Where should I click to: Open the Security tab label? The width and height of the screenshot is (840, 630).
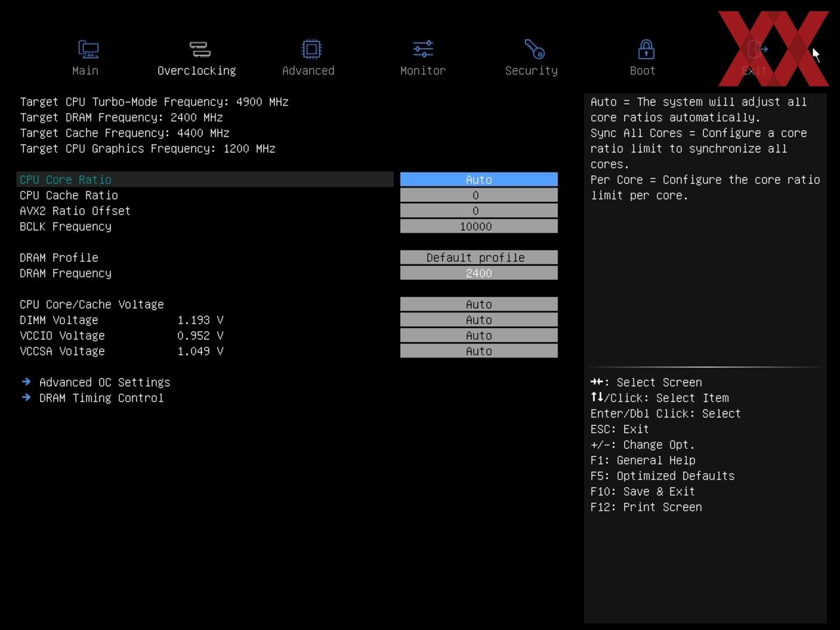click(x=531, y=71)
